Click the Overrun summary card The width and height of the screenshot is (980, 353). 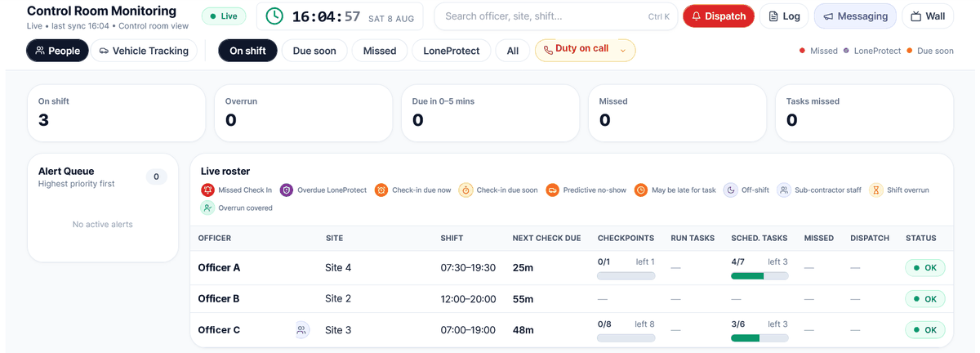coord(303,113)
